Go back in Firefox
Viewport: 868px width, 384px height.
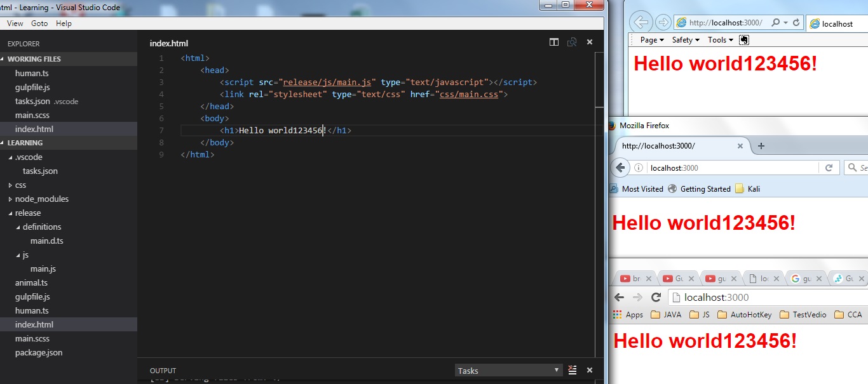621,168
